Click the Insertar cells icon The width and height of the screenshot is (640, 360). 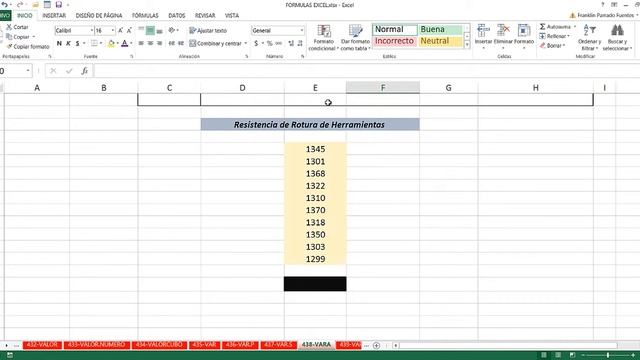pos(483,31)
